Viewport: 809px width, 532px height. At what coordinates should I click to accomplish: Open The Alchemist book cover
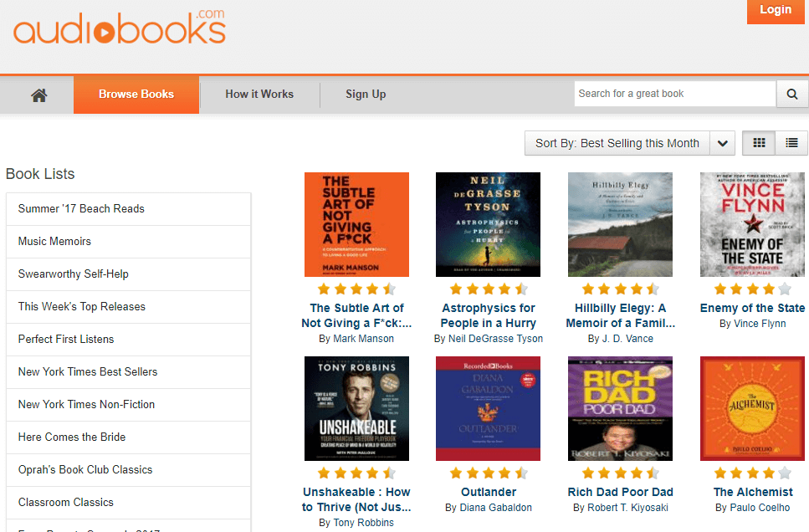[x=752, y=409]
